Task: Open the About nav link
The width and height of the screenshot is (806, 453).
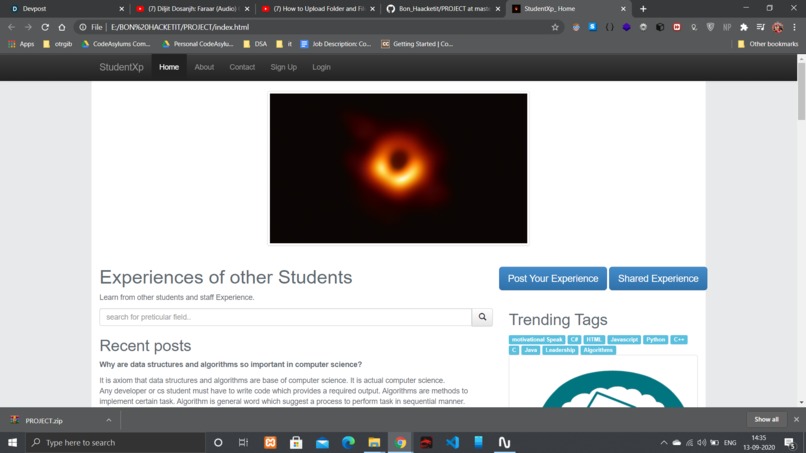Action: (204, 67)
